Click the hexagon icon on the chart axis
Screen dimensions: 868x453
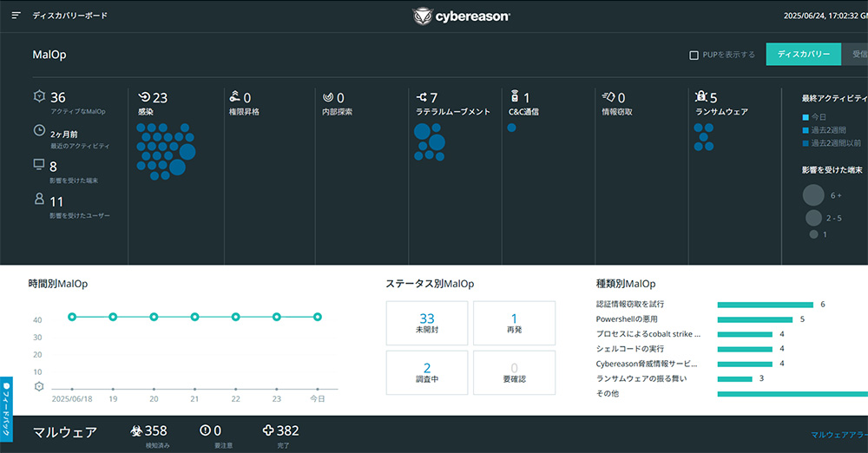39,386
